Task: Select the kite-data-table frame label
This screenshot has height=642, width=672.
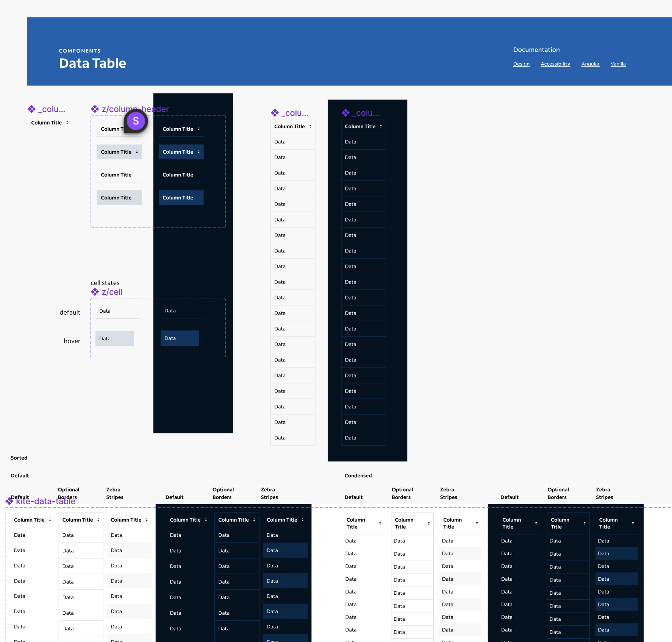Action: pyautogui.click(x=45, y=501)
